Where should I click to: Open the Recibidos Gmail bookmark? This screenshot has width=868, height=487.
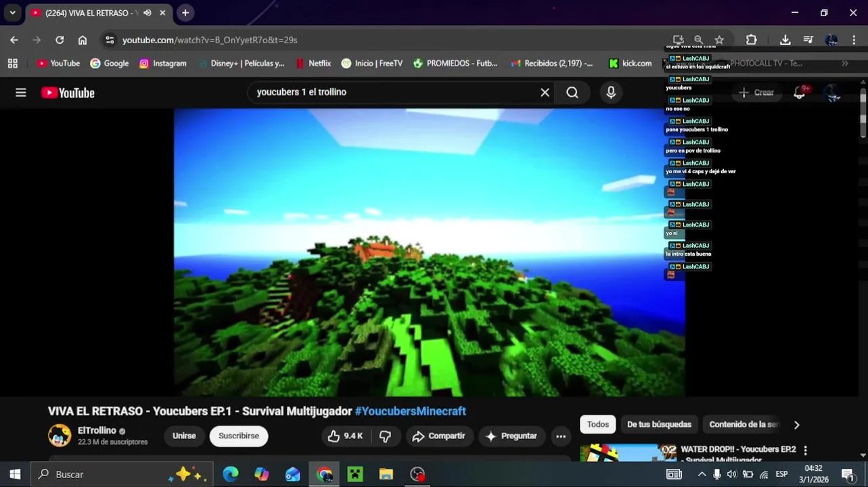(551, 64)
